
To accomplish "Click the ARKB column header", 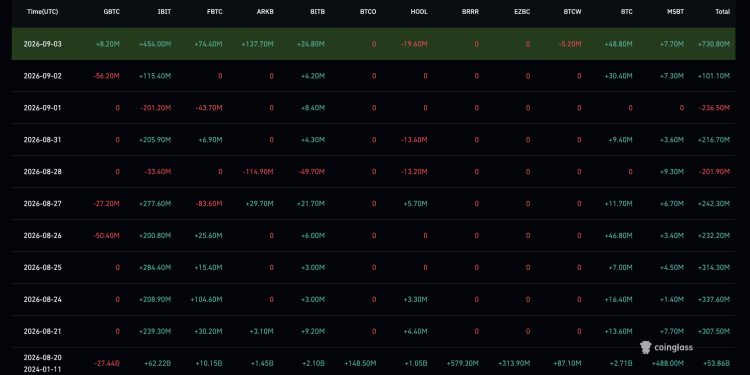I will point(265,12).
